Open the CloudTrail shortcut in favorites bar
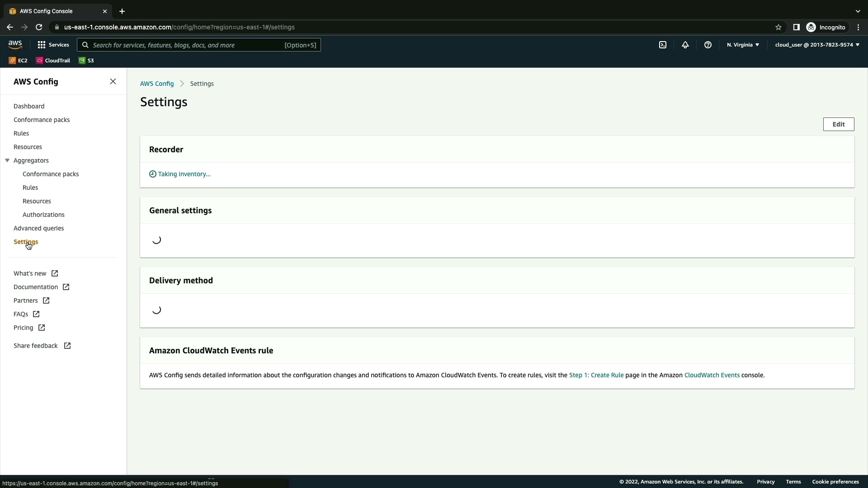Viewport: 868px width, 488px height. click(x=53, y=61)
